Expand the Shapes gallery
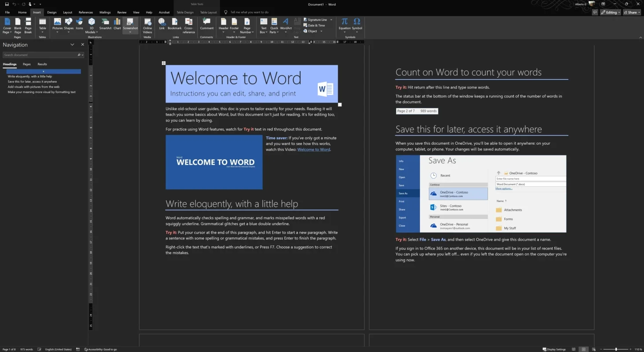Image resolution: width=644 pixels, height=352 pixels. [69, 26]
